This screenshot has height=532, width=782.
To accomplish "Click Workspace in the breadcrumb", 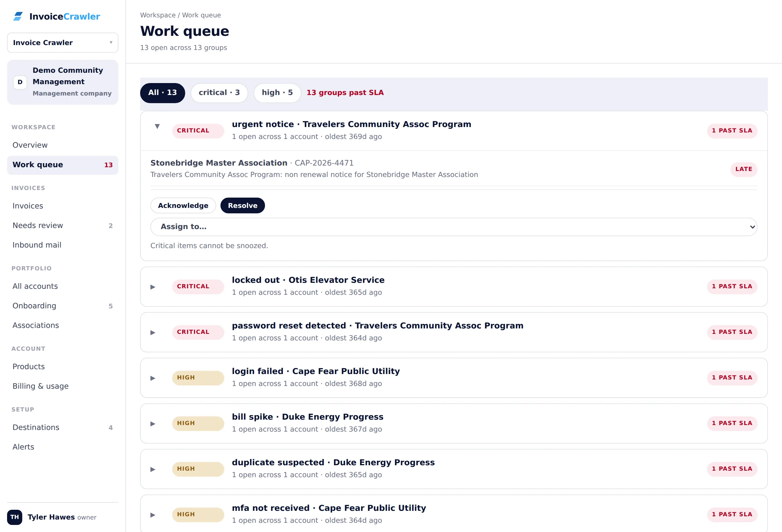I will tap(158, 15).
